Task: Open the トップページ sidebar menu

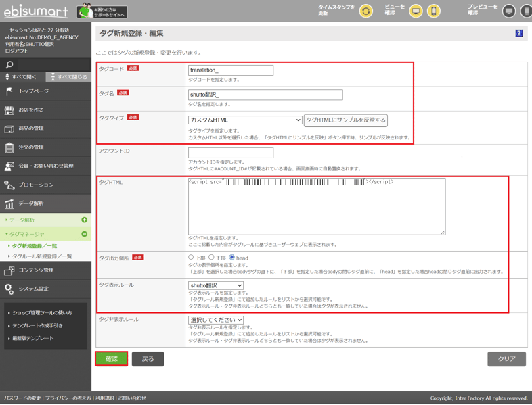Action: pos(45,91)
